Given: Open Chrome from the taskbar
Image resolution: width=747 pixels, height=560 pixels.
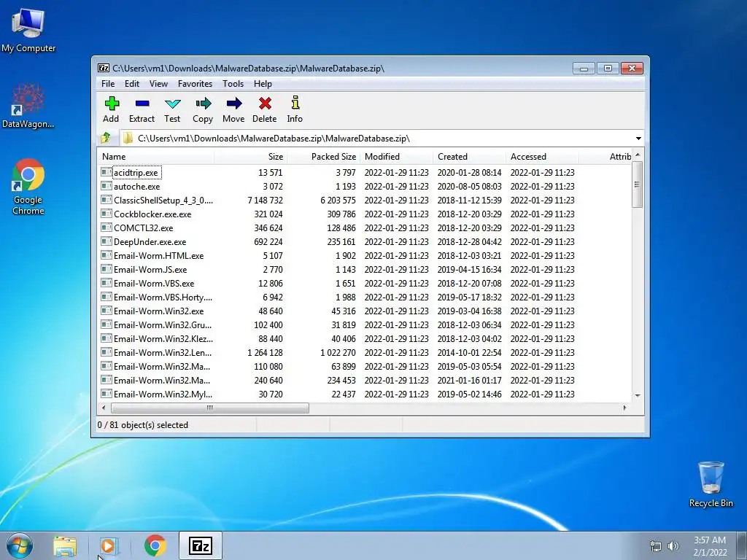Looking at the screenshot, I should click(x=155, y=545).
